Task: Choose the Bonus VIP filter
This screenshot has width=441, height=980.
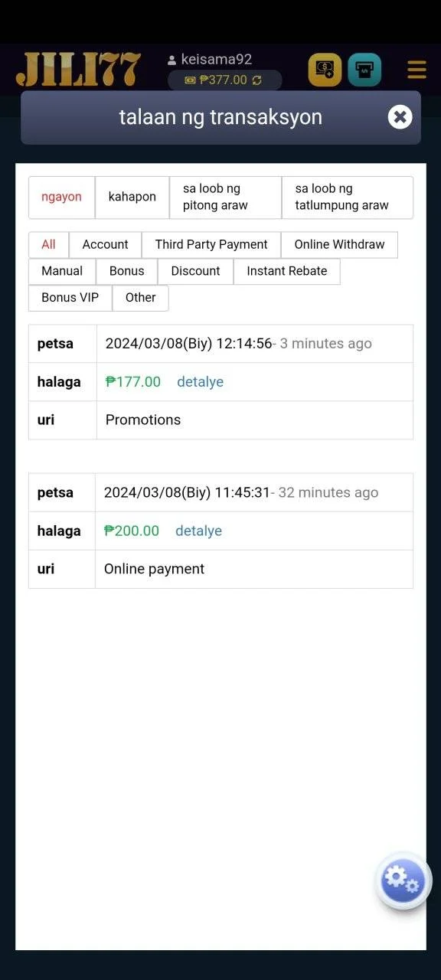Action: click(x=70, y=299)
